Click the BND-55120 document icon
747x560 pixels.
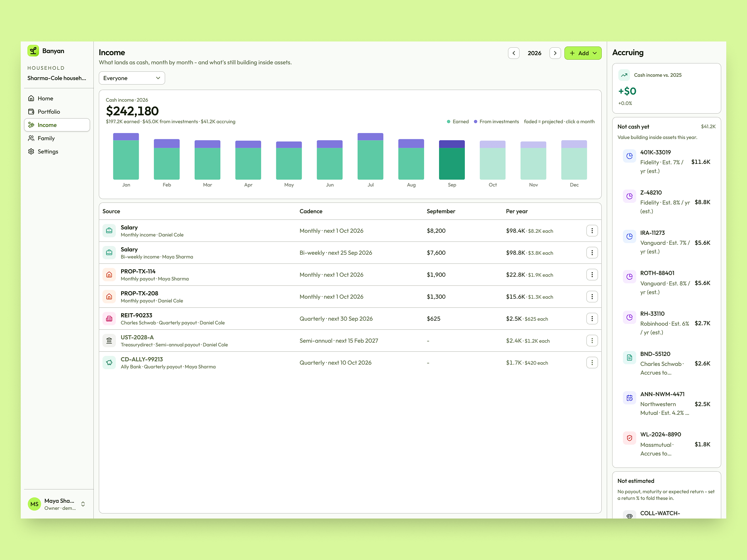coord(630,358)
